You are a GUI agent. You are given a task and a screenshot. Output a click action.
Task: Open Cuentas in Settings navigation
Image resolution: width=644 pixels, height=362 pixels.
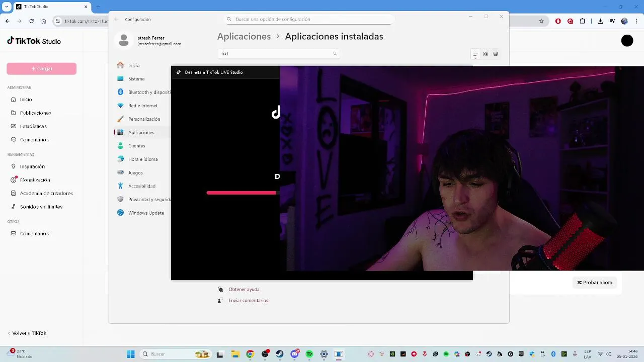pos(136,146)
